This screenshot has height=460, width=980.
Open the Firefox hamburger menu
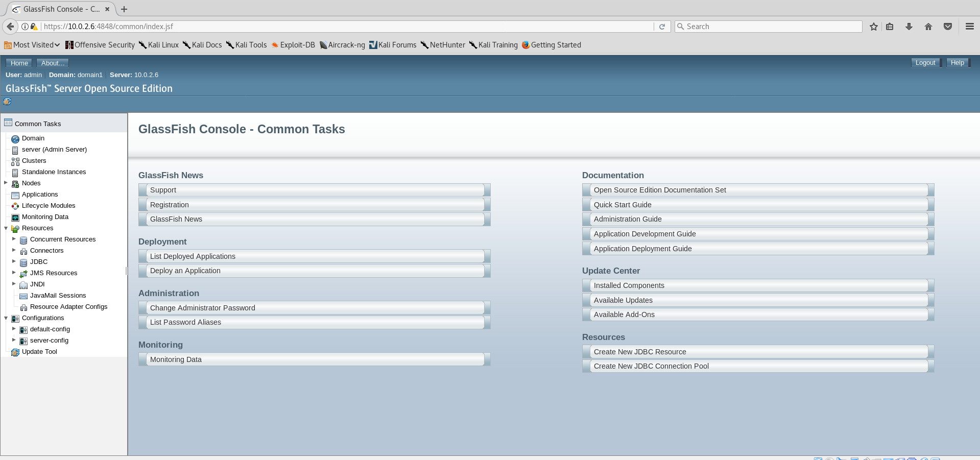pyautogui.click(x=970, y=27)
